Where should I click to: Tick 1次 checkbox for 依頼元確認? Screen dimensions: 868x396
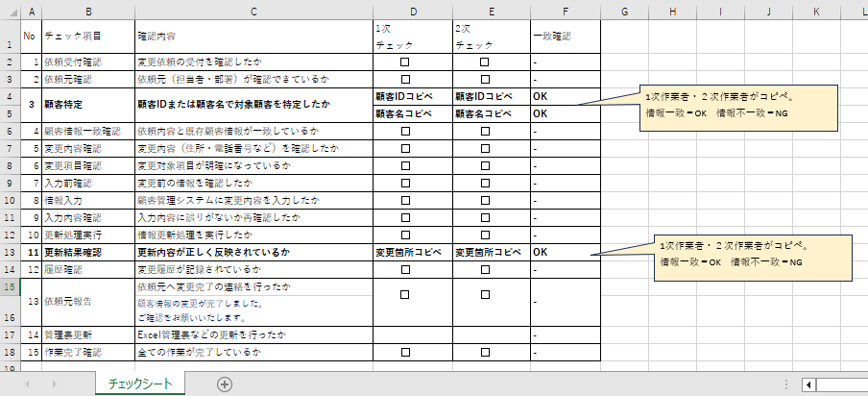click(x=405, y=79)
